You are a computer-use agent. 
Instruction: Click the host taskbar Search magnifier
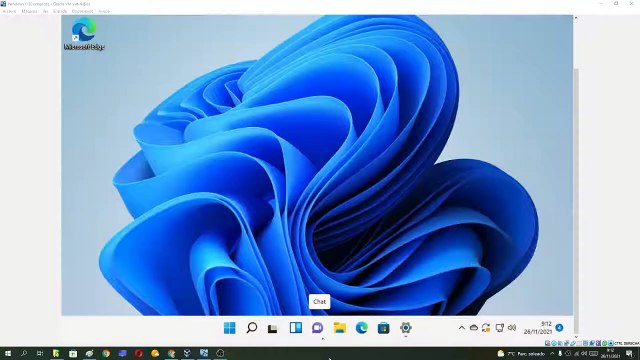(x=24, y=353)
